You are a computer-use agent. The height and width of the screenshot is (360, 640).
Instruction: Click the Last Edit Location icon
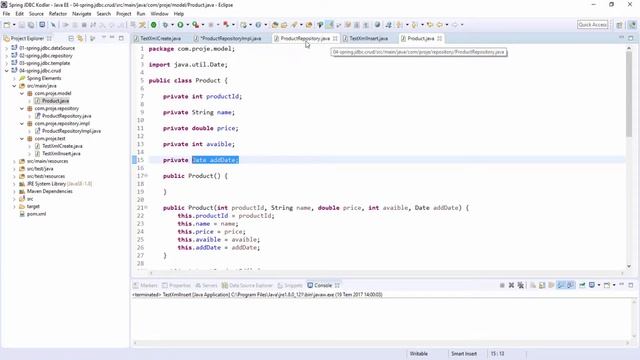(x=429, y=25)
